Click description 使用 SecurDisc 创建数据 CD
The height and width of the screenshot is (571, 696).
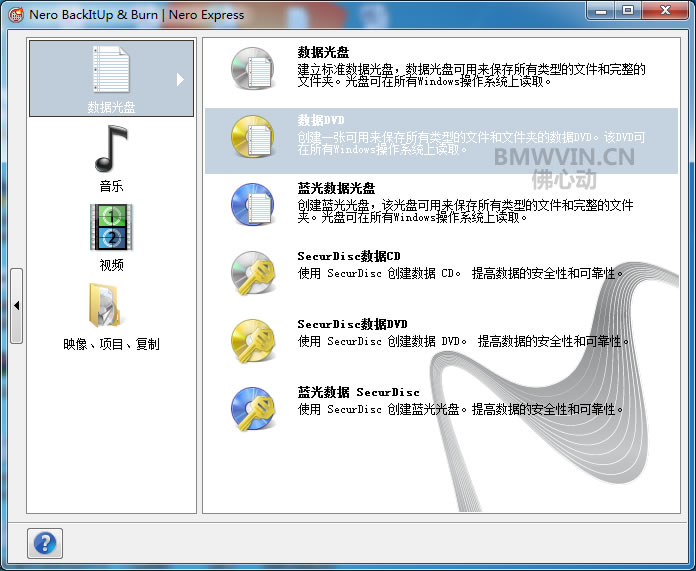(461, 273)
